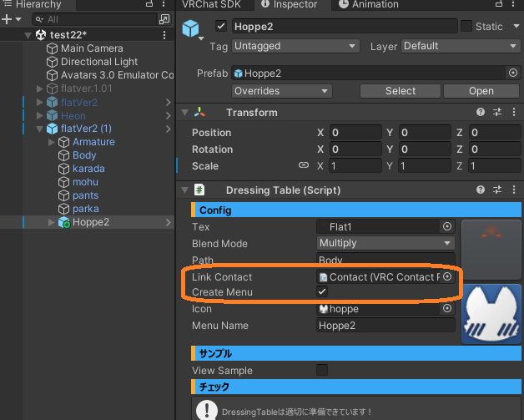
Task: Edit the Menu Name field Hoppe2
Action: (x=385, y=326)
